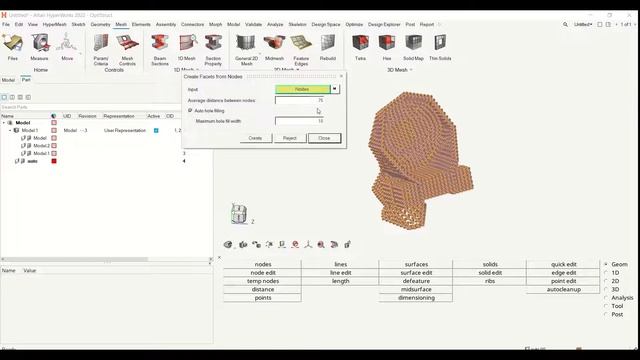Click the entity-type column header icon

coord(53,116)
